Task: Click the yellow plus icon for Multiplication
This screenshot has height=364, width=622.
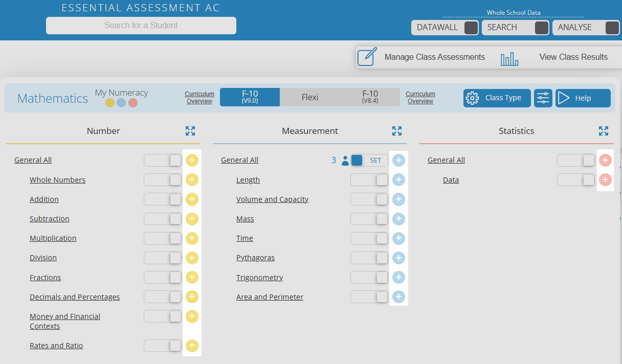Action: tap(192, 238)
